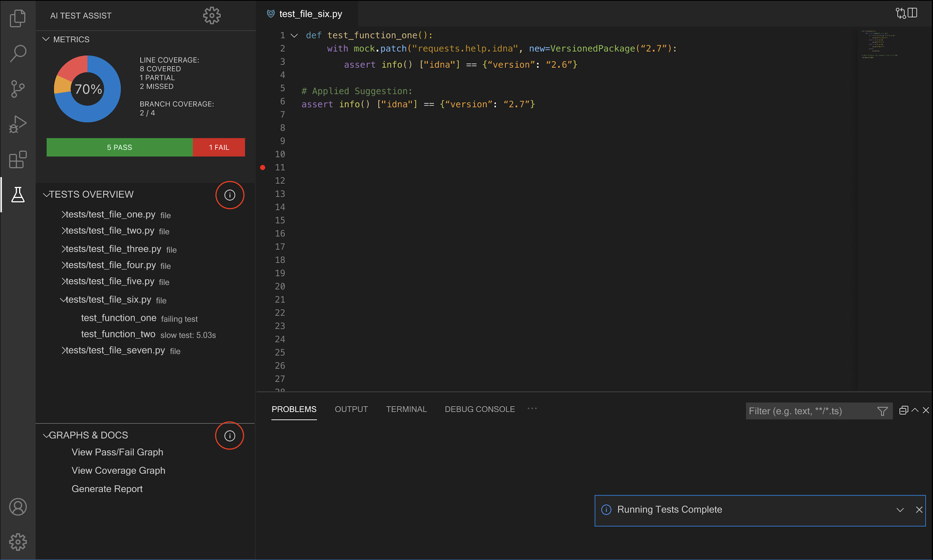Image resolution: width=933 pixels, height=560 pixels.
Task: Select the AI Test Assist flask icon
Action: click(18, 195)
